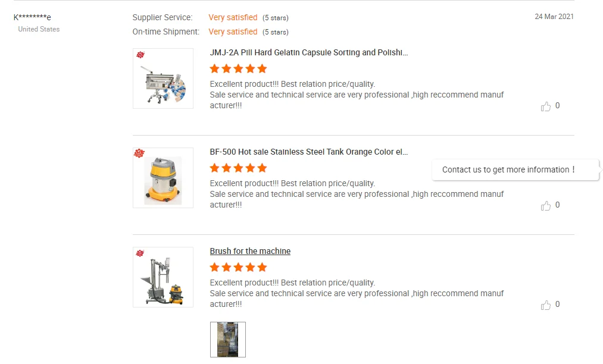The width and height of the screenshot is (603, 364).
Task: Open JMJ-2A Pill Hard Gelatin Capsule product link
Action: (x=309, y=52)
